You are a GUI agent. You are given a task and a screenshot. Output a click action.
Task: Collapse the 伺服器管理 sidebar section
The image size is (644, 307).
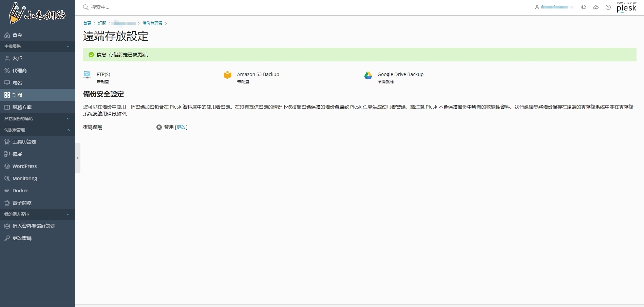pyautogui.click(x=68, y=130)
